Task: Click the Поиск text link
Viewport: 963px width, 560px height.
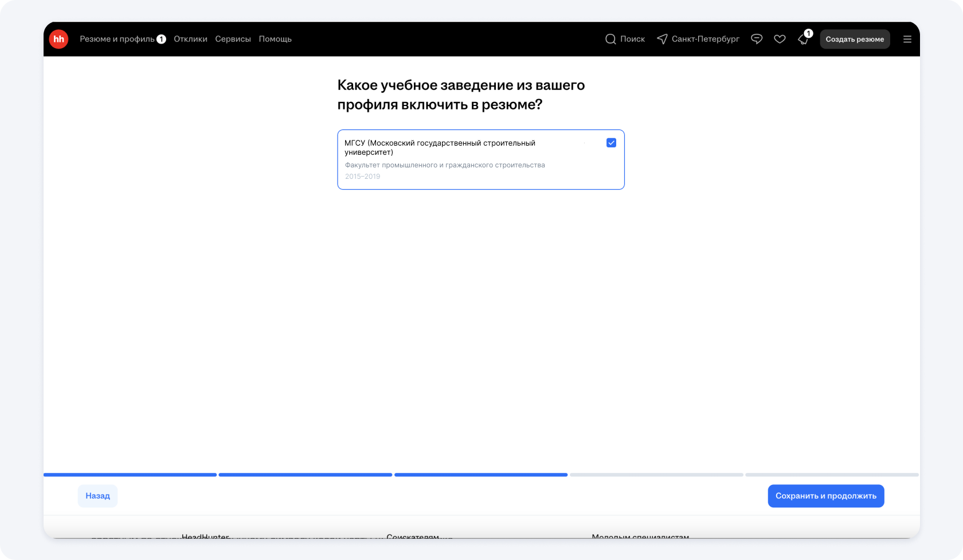Action: pyautogui.click(x=632, y=39)
